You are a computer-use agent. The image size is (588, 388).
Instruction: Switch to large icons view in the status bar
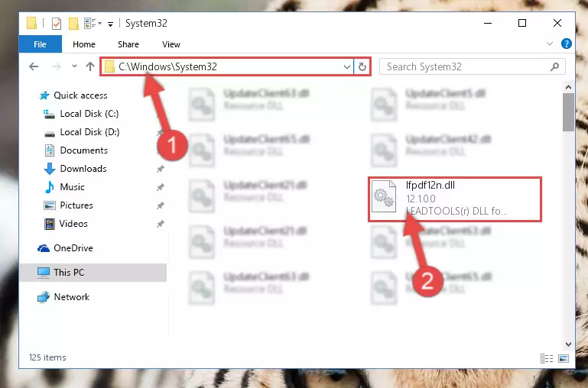click(x=564, y=358)
